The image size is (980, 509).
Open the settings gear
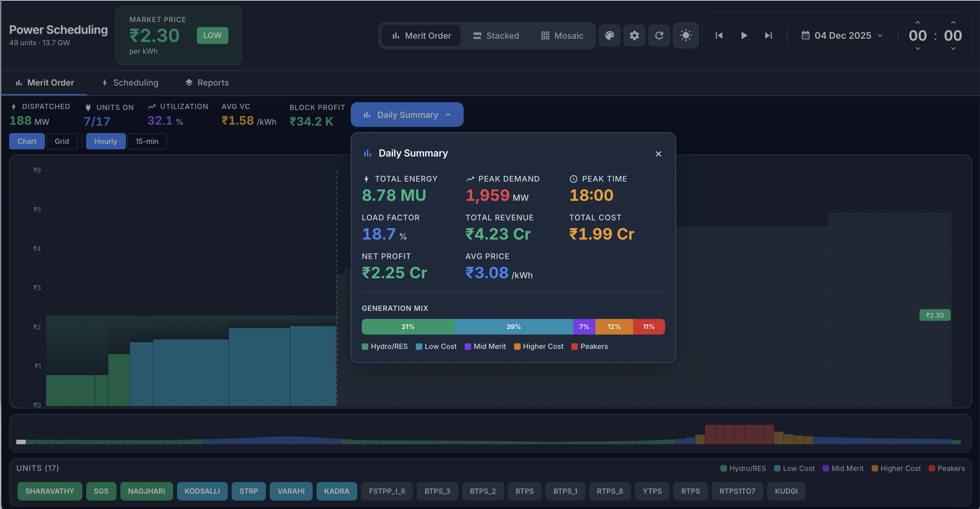[x=634, y=35]
